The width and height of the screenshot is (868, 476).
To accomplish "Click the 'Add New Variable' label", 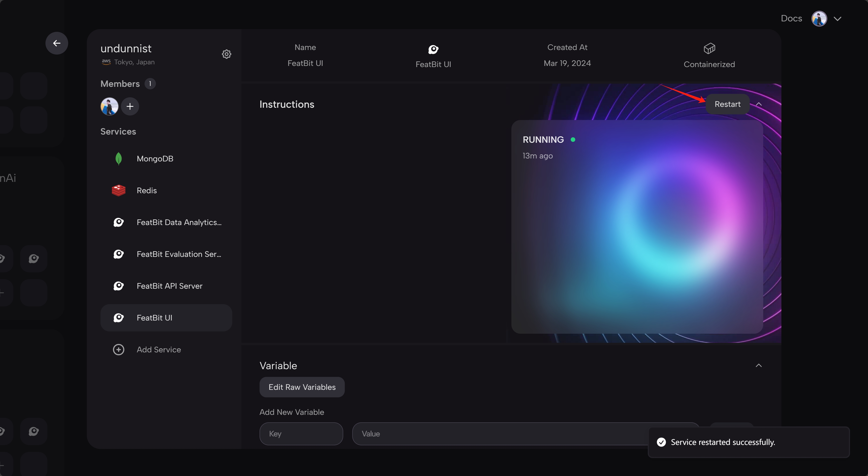I will click(292, 412).
